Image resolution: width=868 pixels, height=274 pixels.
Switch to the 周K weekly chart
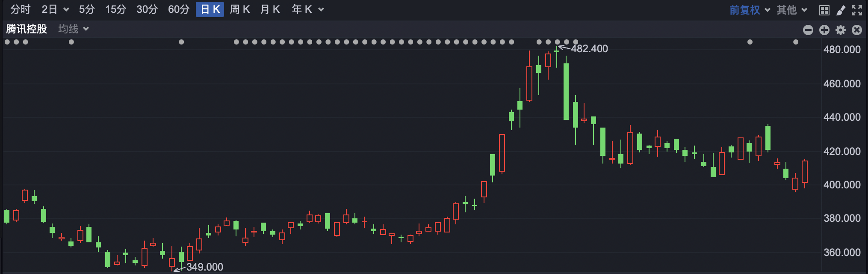240,9
